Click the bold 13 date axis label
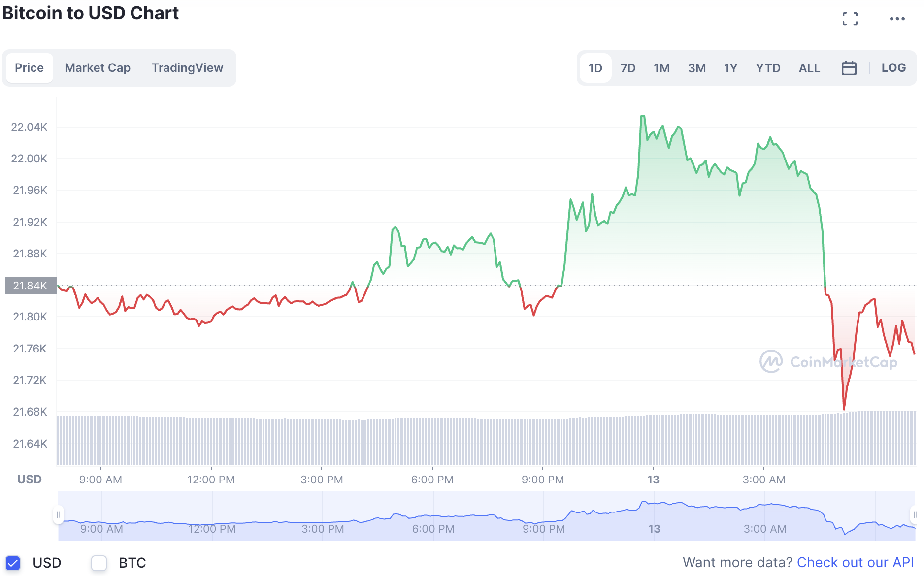Image resolution: width=924 pixels, height=576 pixels. point(653,480)
